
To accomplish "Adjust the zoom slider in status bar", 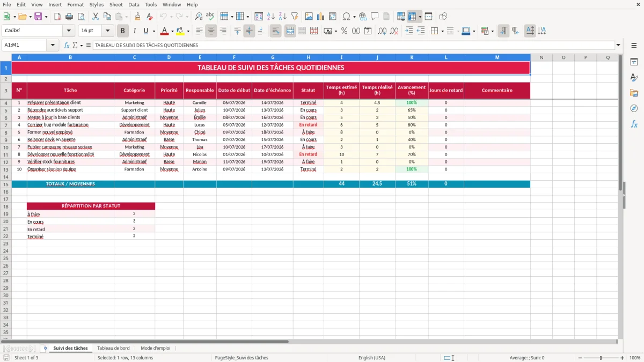I will 601,358.
